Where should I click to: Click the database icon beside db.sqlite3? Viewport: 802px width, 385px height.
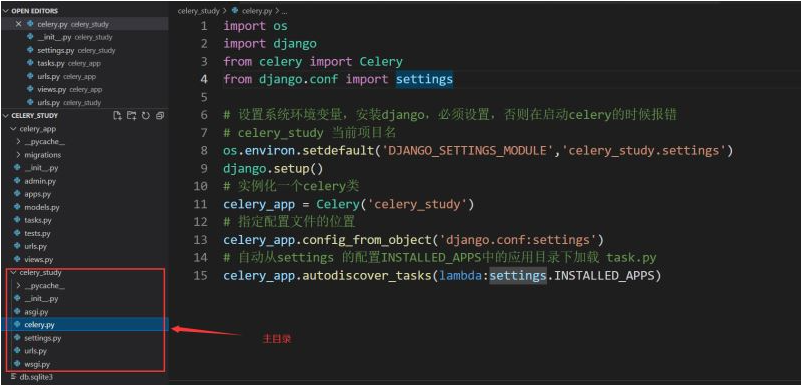pos(13,377)
